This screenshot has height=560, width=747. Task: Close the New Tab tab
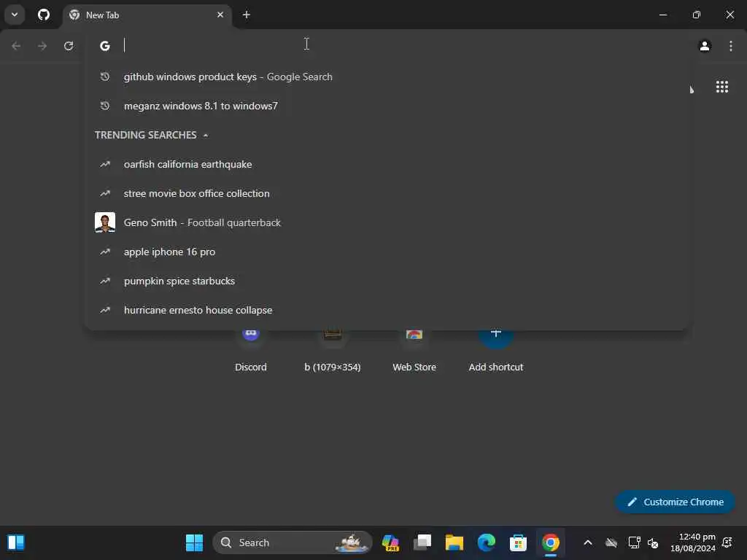220,15
